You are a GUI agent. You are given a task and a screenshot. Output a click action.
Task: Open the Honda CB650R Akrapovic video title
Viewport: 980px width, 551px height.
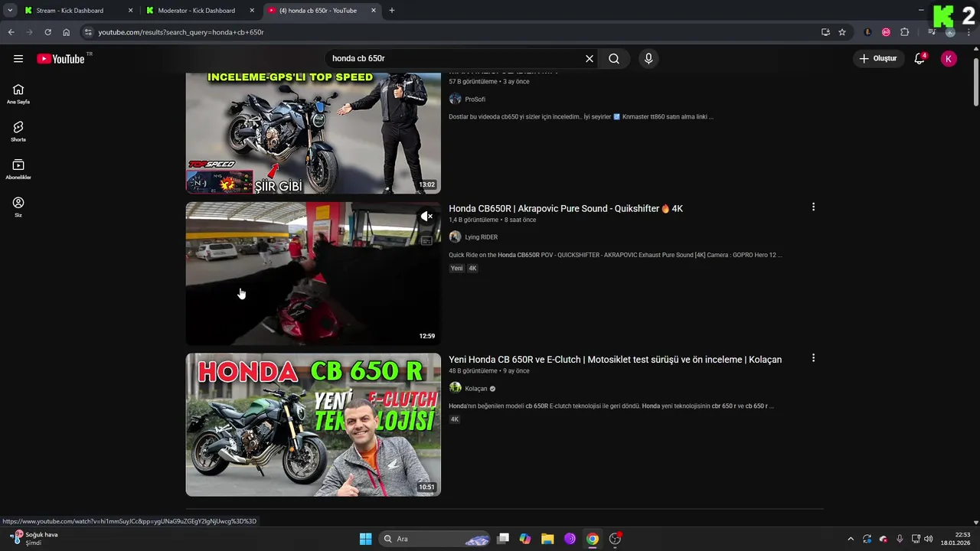[x=566, y=209]
